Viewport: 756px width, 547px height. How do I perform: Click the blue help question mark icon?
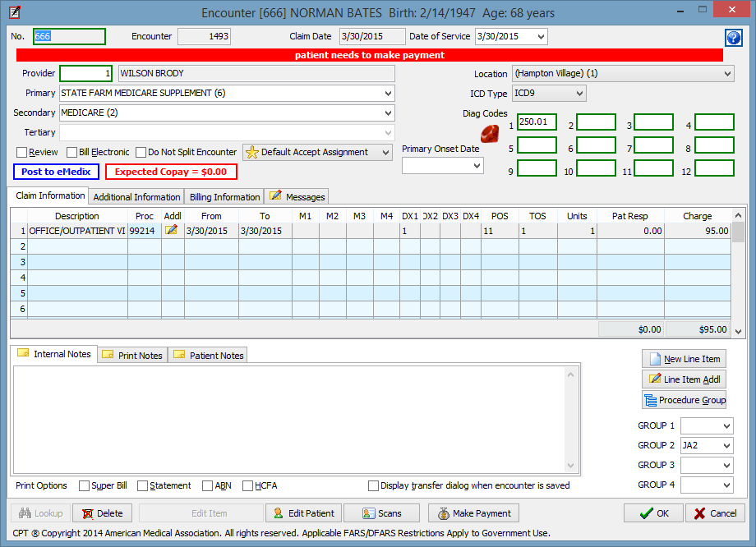point(733,37)
